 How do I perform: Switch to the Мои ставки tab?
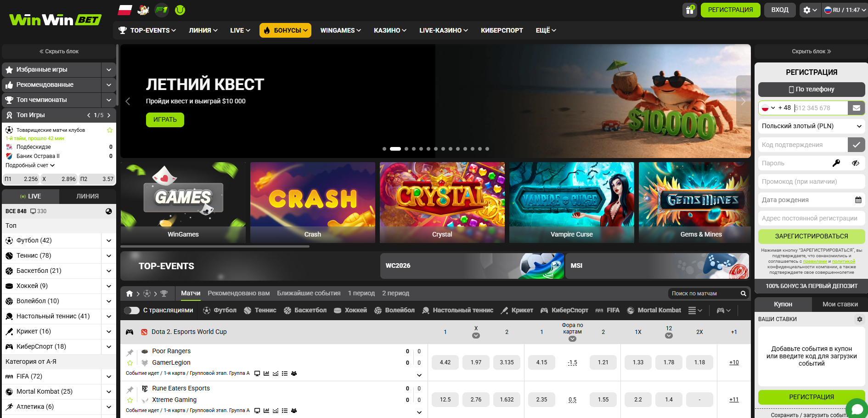point(840,304)
